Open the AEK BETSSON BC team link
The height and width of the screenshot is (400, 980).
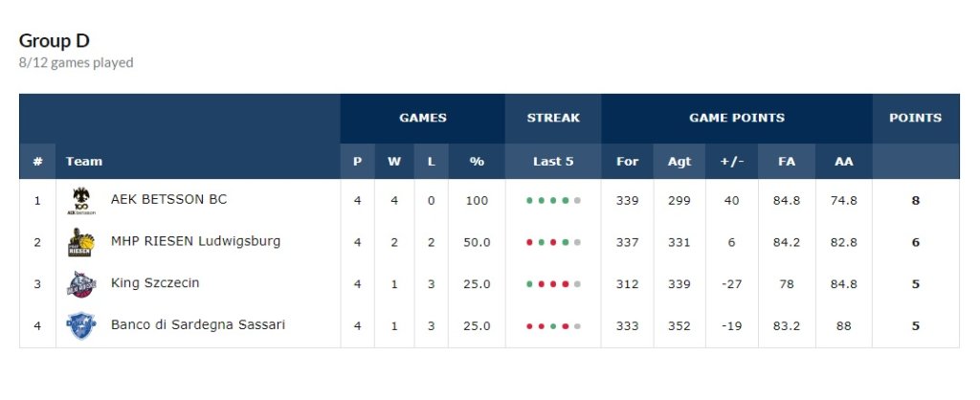(x=168, y=200)
